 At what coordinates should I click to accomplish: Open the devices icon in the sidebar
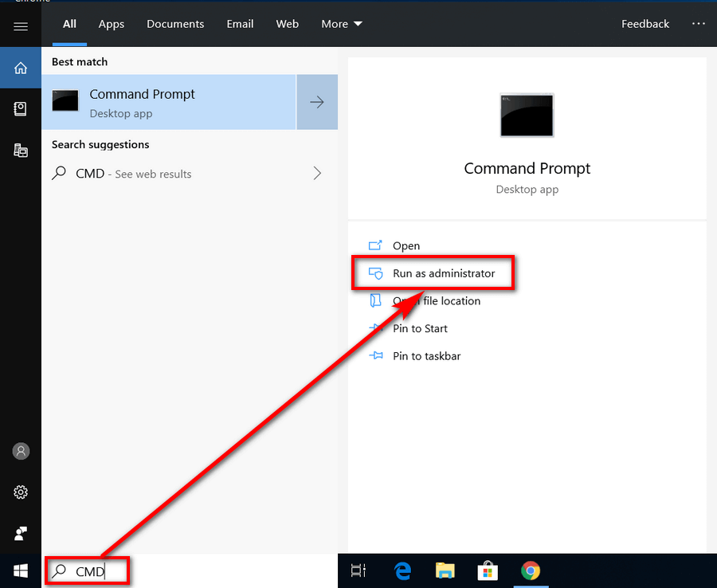tap(21, 151)
